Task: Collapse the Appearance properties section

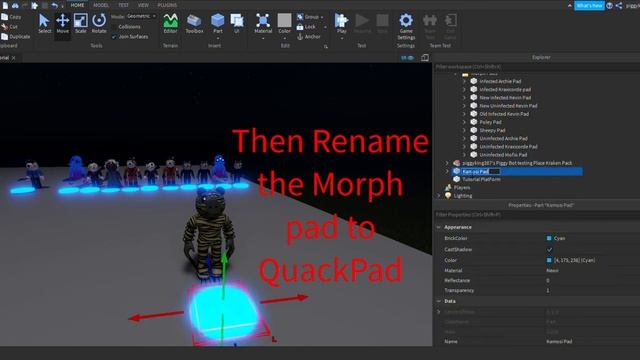Action: click(439, 227)
